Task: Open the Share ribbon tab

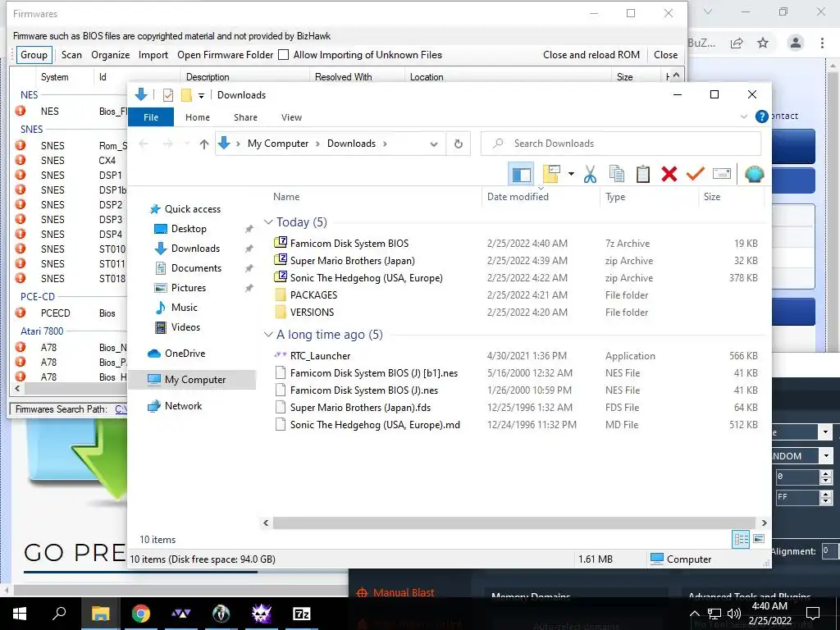Action: pyautogui.click(x=245, y=117)
